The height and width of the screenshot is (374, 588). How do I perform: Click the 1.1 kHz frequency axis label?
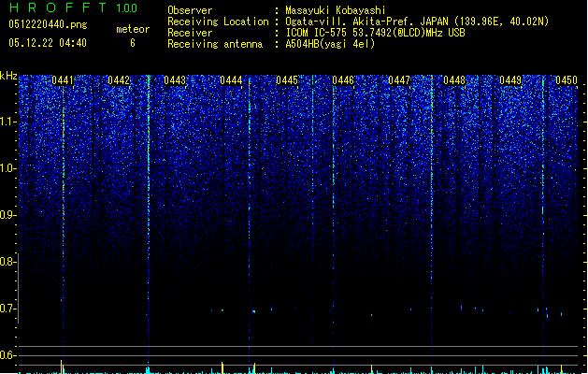7,122
